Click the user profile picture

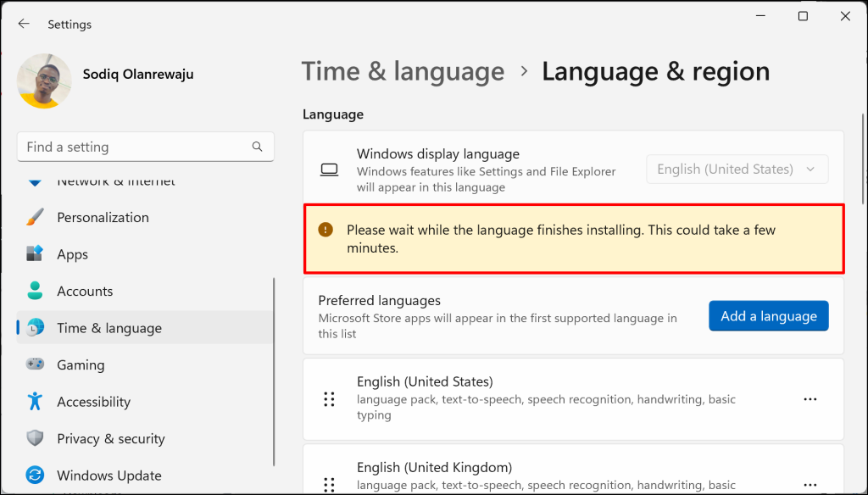tap(44, 81)
